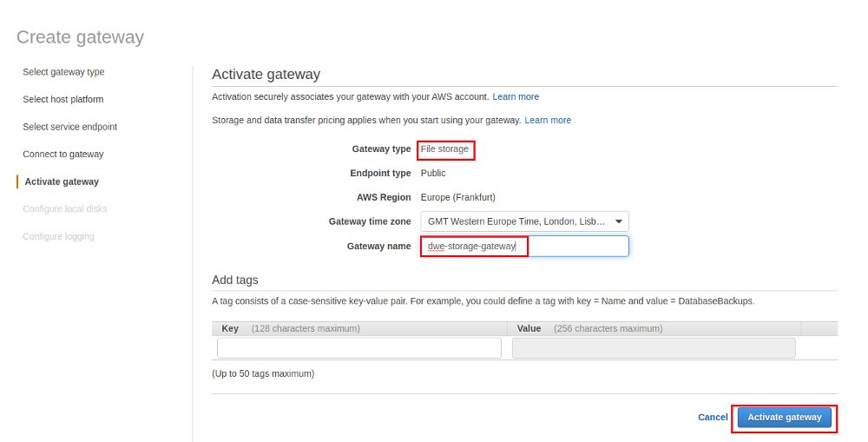Click the Activate gateway button
Screen dimensions: 868x442
coord(785,418)
